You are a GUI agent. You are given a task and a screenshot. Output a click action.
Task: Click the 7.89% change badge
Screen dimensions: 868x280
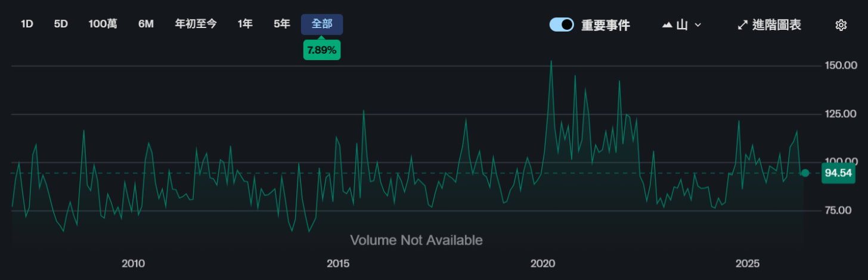pos(322,51)
